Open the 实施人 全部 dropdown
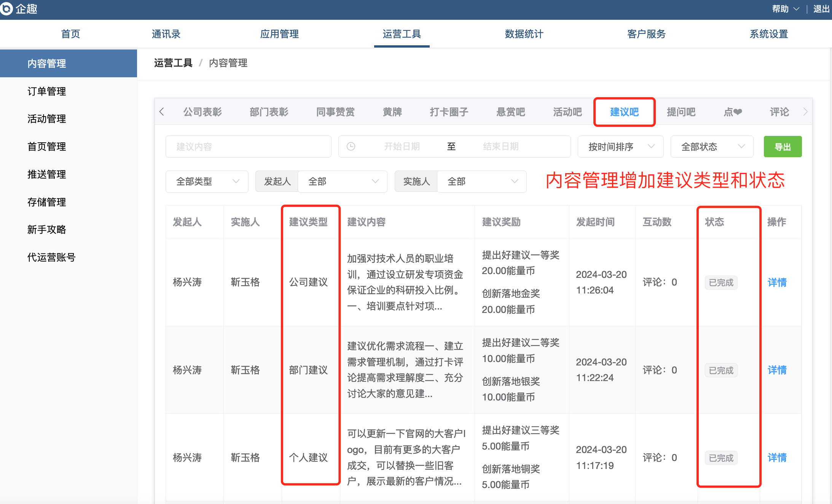832x504 pixels. click(x=482, y=182)
